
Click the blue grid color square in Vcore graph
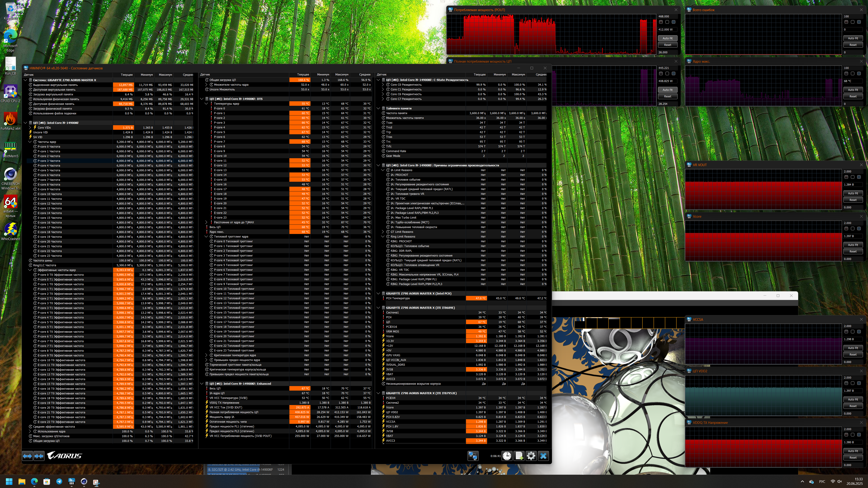pyautogui.click(x=859, y=229)
